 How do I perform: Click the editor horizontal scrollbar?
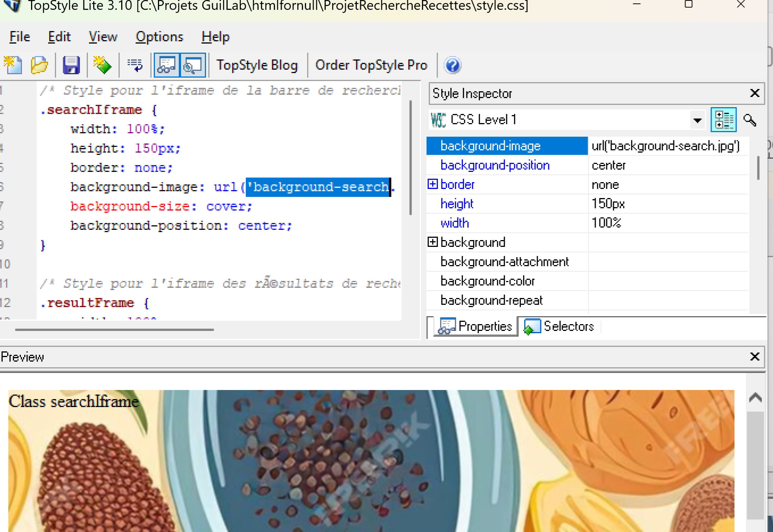click(x=114, y=330)
